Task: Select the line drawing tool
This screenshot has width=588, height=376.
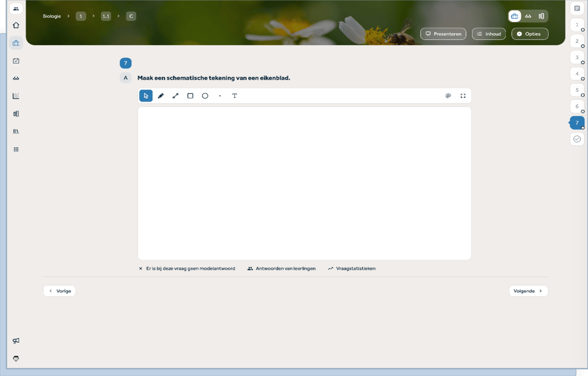Action: (175, 96)
